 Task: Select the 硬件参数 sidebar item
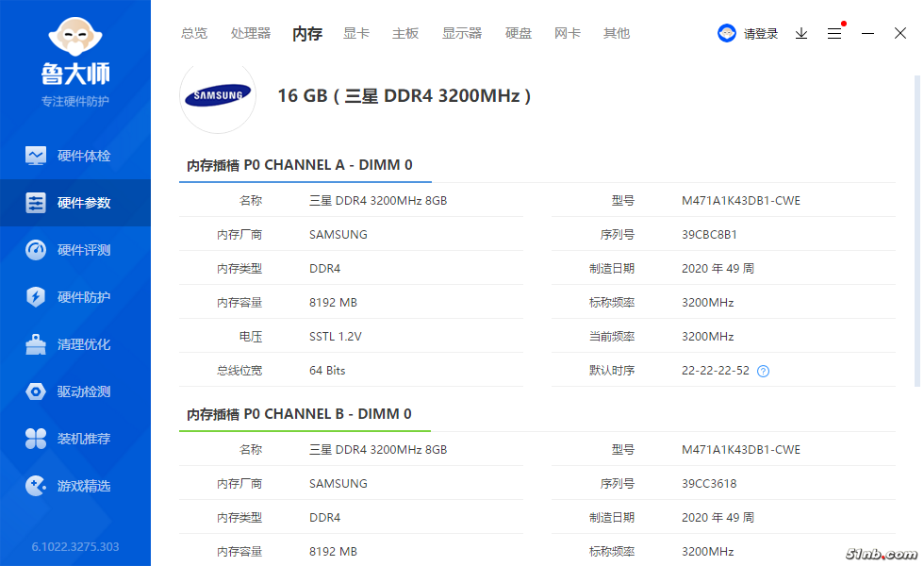[75, 203]
